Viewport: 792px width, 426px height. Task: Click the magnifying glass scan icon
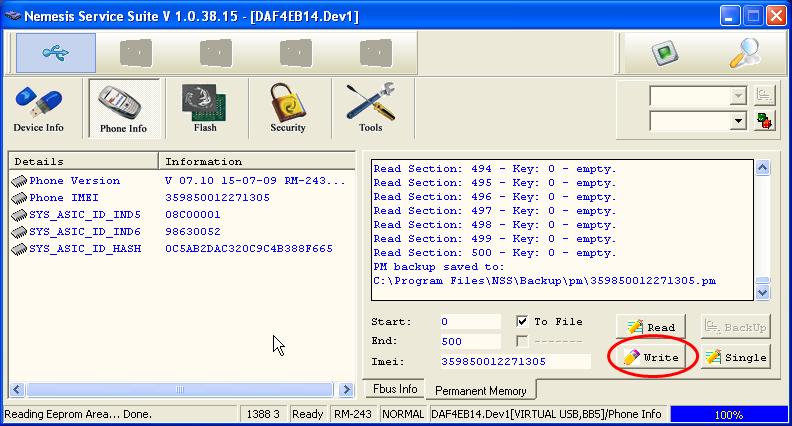746,54
